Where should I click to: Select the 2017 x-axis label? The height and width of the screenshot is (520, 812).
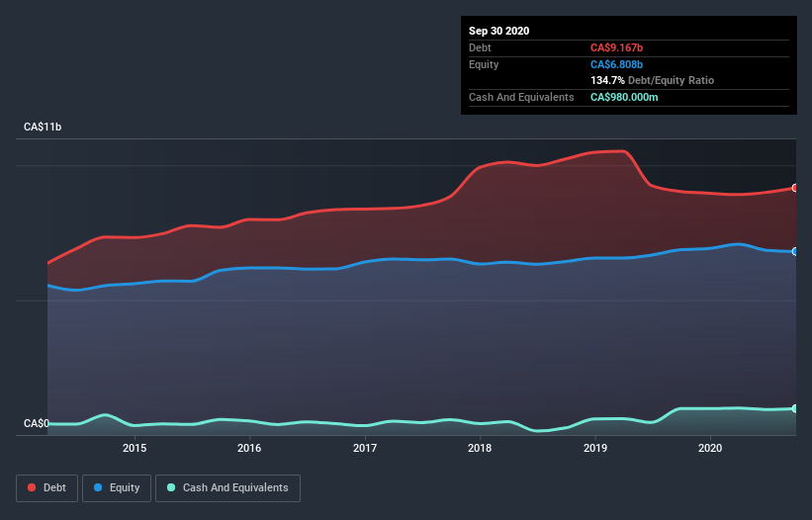tap(365, 448)
